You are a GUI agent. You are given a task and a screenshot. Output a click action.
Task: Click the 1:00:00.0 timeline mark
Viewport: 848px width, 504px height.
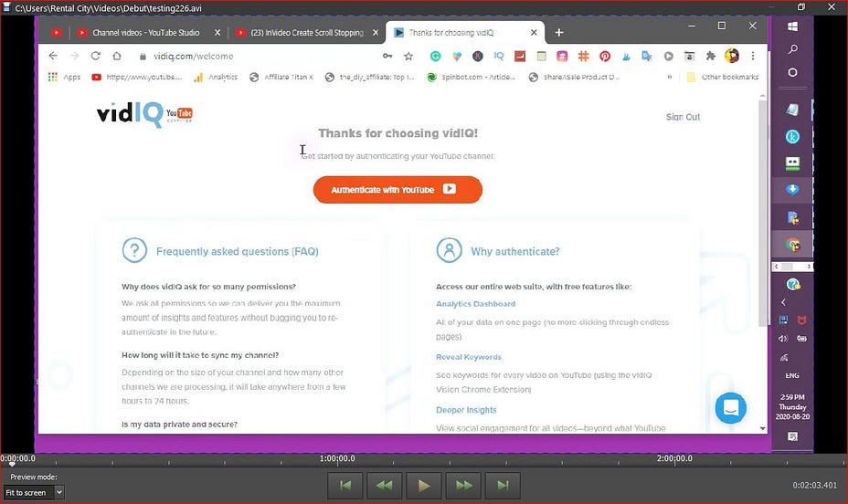point(337,458)
